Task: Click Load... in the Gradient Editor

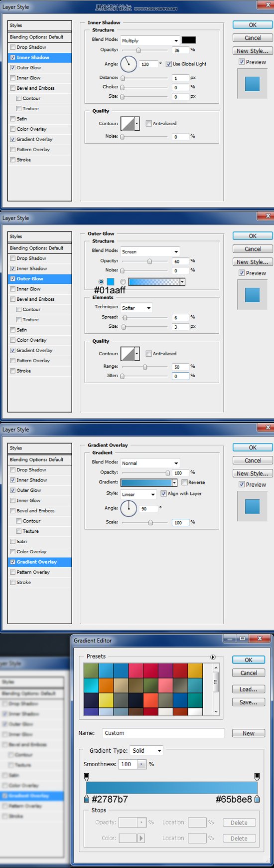Action: coord(248,689)
